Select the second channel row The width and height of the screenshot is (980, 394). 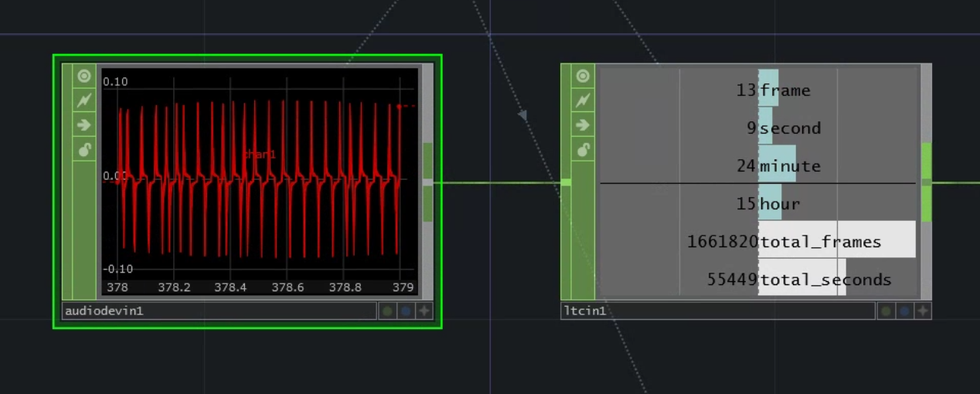(x=758, y=127)
